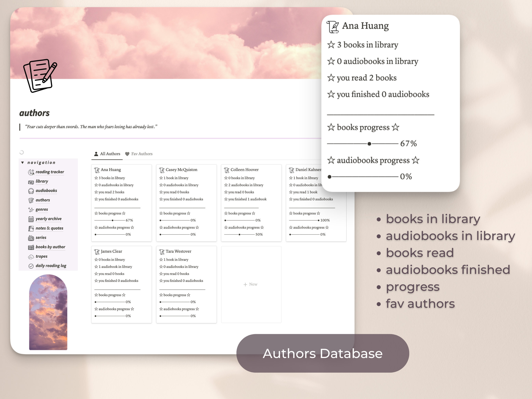Screen dimensions: 532x399
Task: Select the person icon next to All Authors
Action: tap(96, 154)
